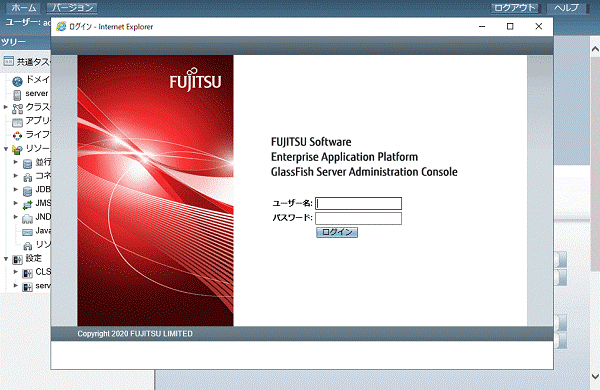Viewport: 600px width, 390px height.
Task: Click the ログアウト button in the console header
Action: point(515,7)
